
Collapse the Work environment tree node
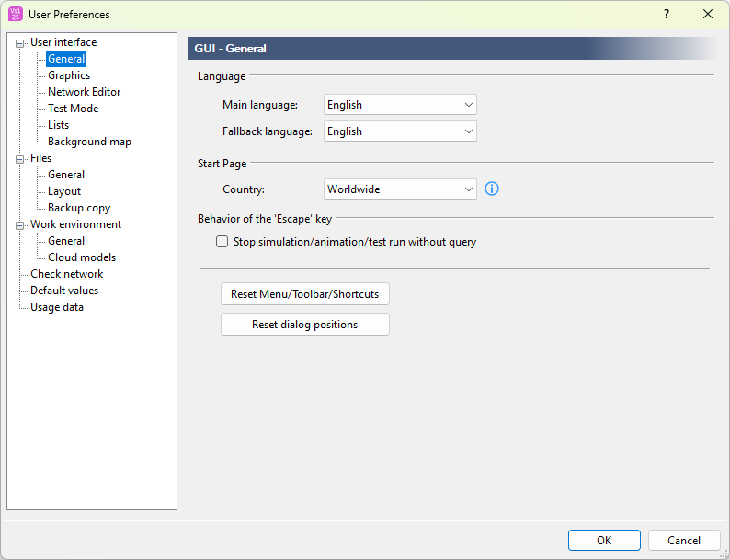point(20,224)
